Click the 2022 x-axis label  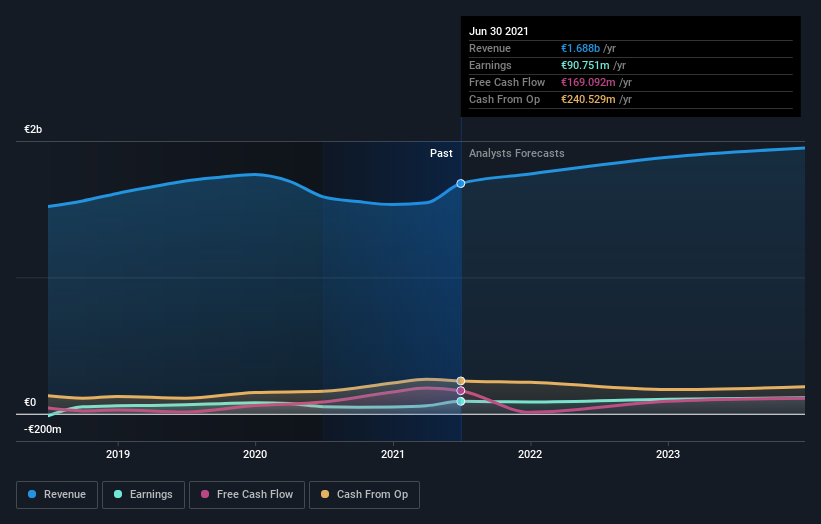[x=530, y=454]
